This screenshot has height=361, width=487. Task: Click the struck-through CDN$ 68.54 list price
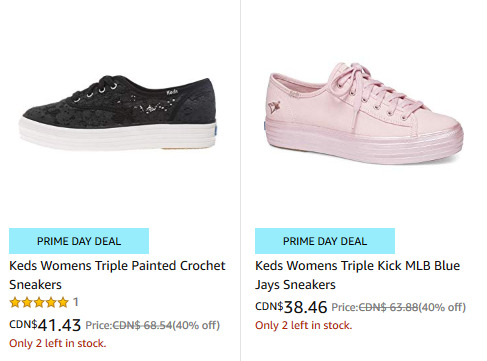tap(142, 325)
